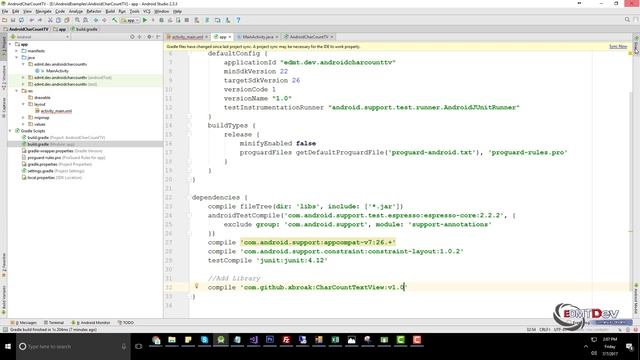Collapse the java folder
The height and width of the screenshot is (360, 640).
coord(17,58)
